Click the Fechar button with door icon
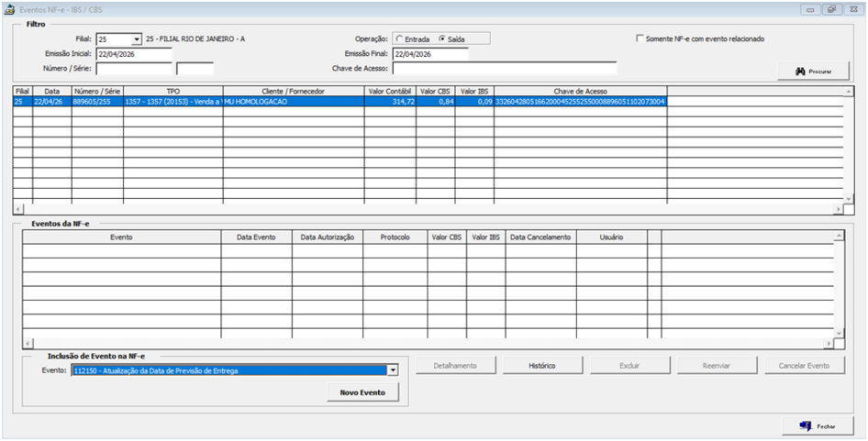This screenshot has height=441, width=868. tap(818, 426)
